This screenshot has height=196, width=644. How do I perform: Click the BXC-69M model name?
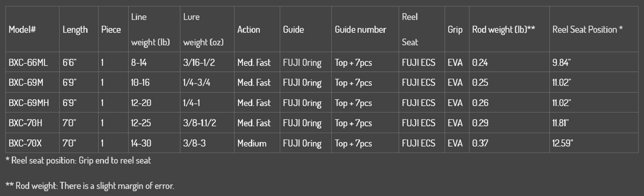pos(26,83)
